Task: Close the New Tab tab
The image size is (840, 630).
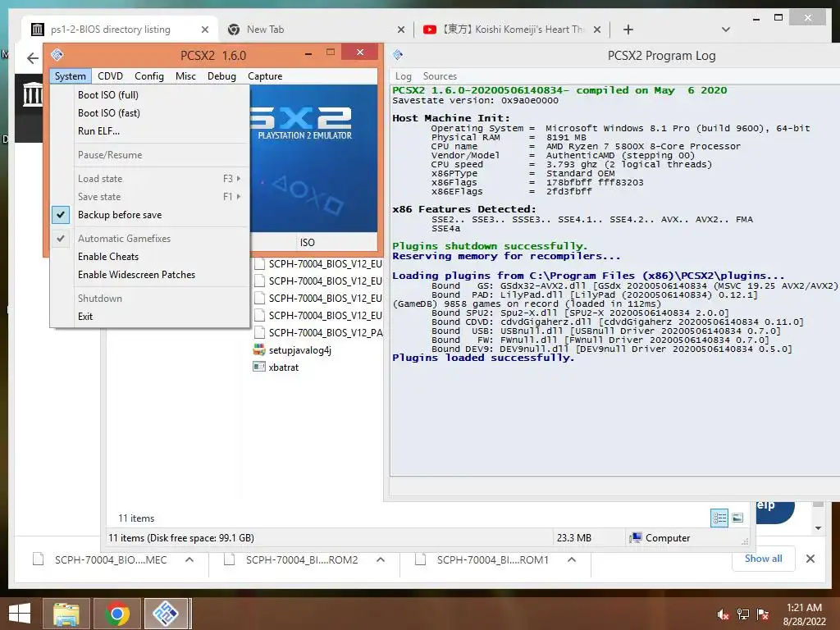Action: click(x=401, y=30)
